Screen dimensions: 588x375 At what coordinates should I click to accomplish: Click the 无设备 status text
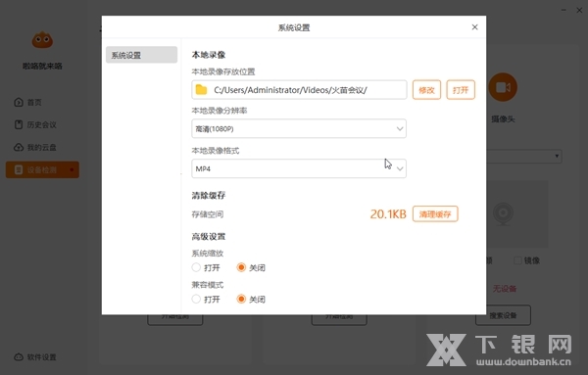click(x=505, y=289)
